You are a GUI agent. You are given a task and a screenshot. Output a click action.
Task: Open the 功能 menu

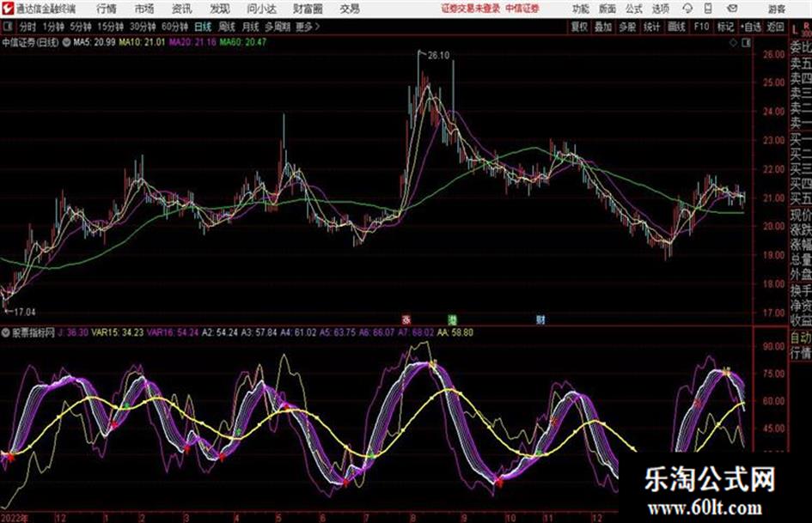(x=581, y=9)
